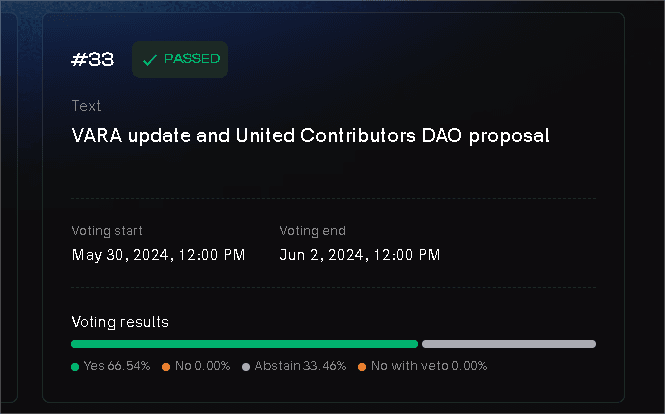
Task: Click the gray Abstain portion of results bar
Action: coord(509,344)
